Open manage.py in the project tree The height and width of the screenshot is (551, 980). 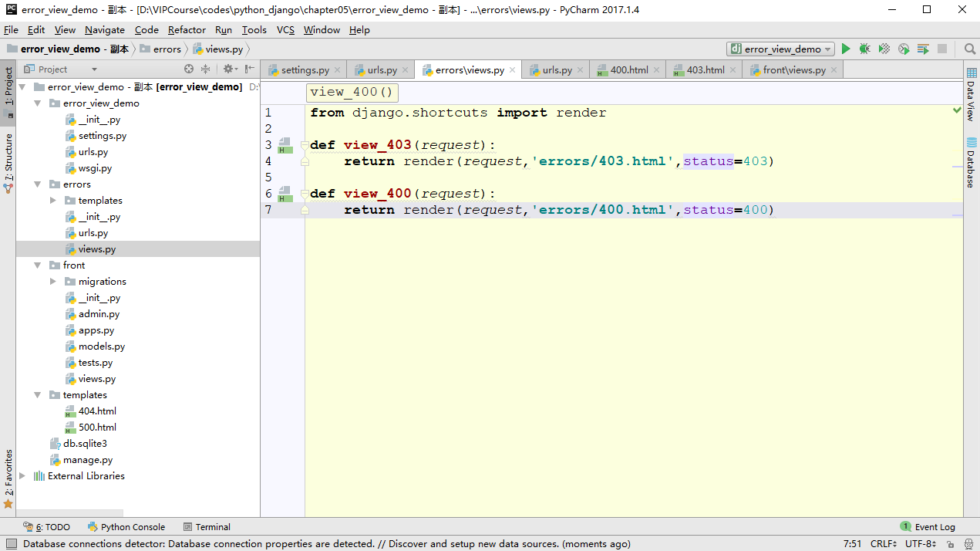pyautogui.click(x=87, y=460)
